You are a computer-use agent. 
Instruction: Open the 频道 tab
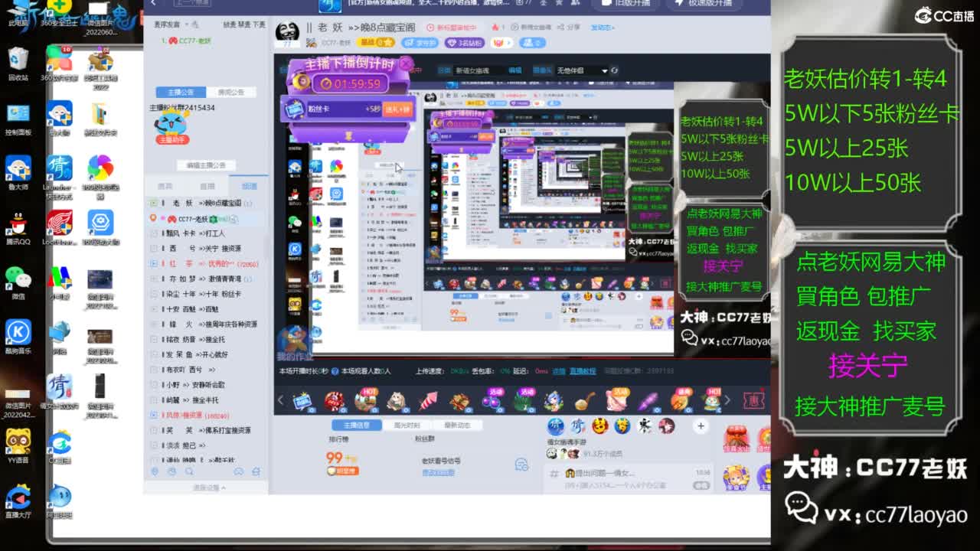point(249,186)
